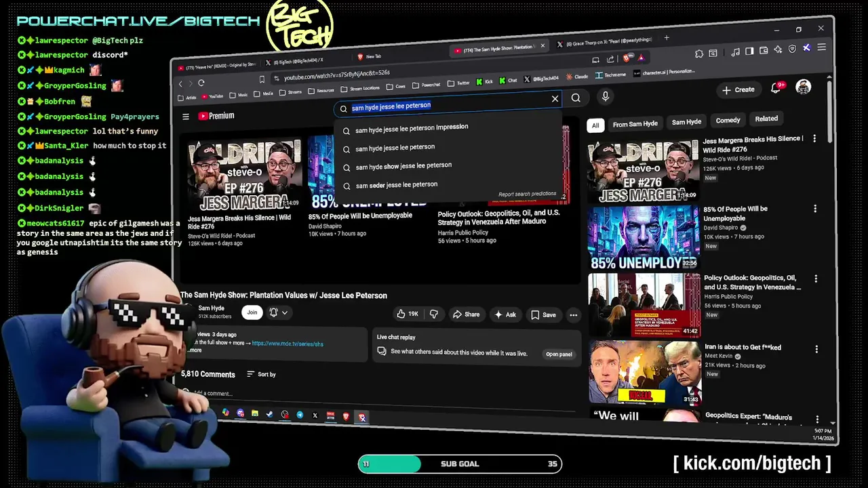Open the live chat replay panel
Viewport: 868px width, 488px height.
(559, 354)
